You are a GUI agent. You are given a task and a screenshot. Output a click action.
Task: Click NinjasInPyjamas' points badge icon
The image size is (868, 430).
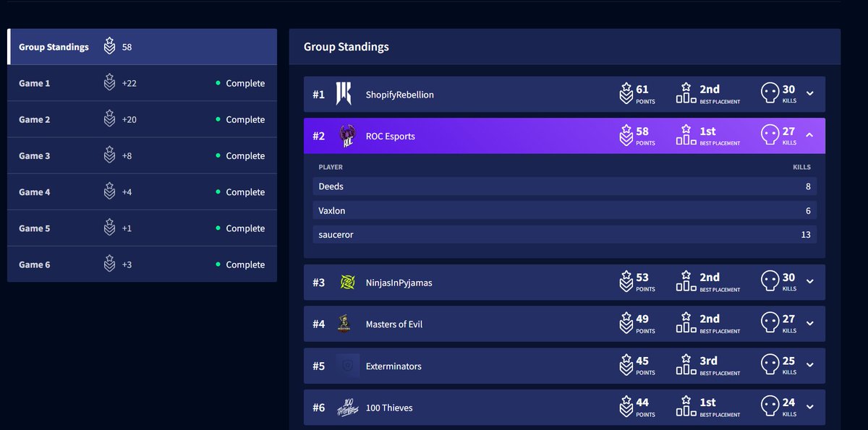(x=626, y=282)
